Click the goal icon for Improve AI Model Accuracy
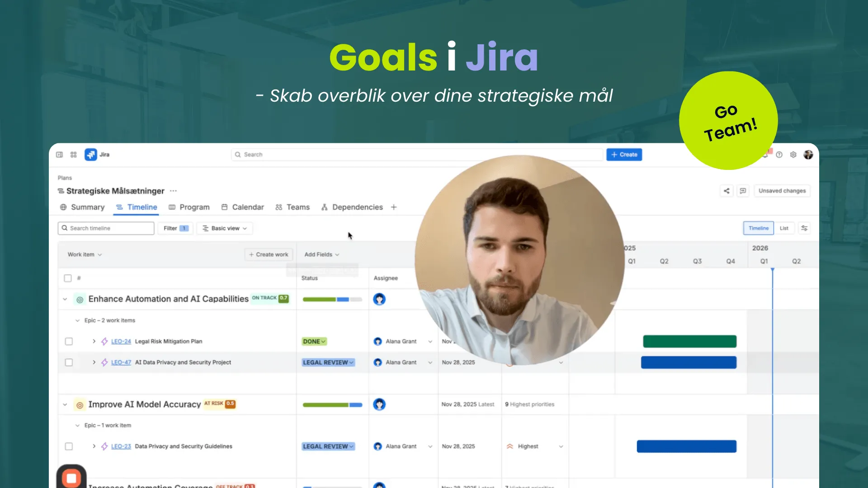The height and width of the screenshot is (488, 868). [x=80, y=405]
